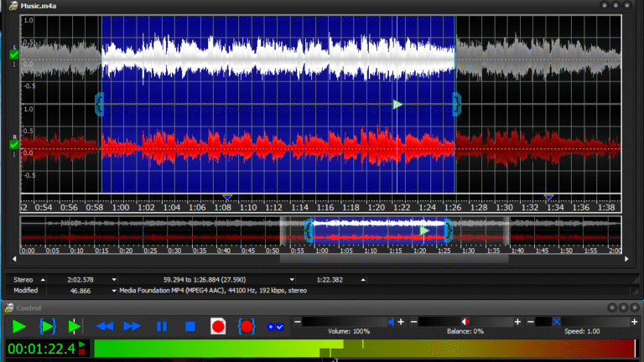
Task: Click the Play from cursor button
Action: click(75, 326)
